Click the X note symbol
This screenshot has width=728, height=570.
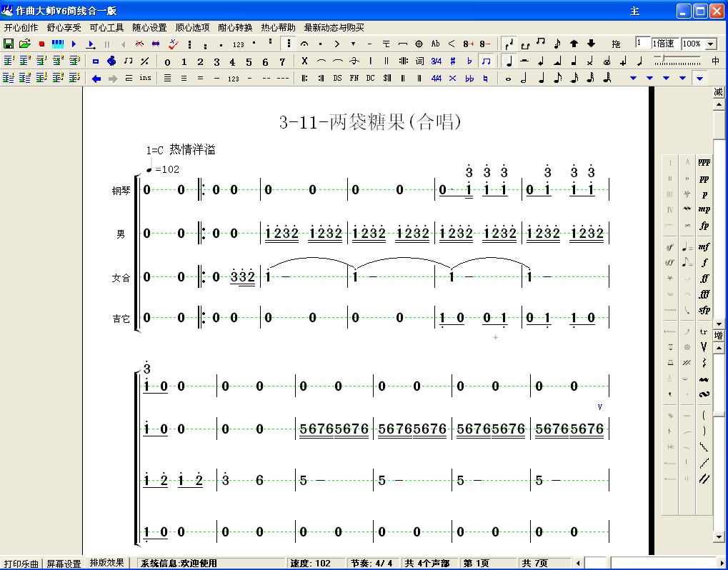tap(304, 61)
